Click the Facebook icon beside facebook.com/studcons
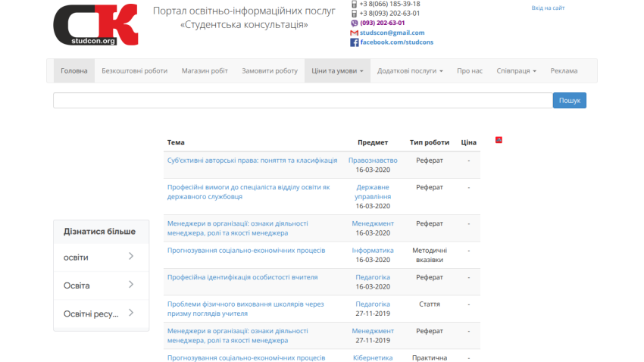Screen dimensions: 644x362 point(354,42)
